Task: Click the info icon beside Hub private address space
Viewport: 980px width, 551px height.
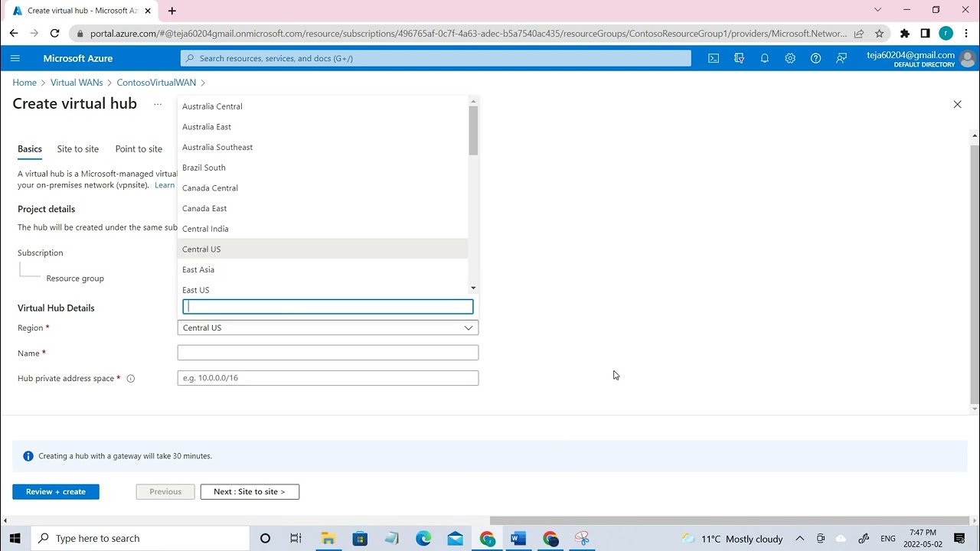Action: [130, 378]
